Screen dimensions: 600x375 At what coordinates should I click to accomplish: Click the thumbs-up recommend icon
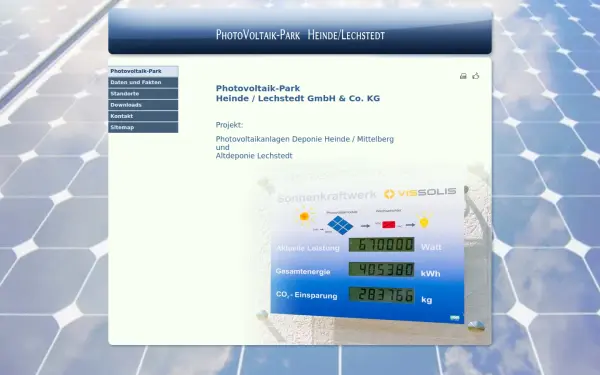(x=476, y=76)
